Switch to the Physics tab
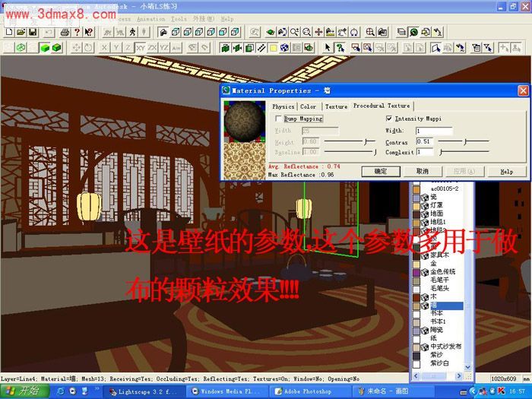Image resolution: width=532 pixels, height=399 pixels. click(x=283, y=106)
